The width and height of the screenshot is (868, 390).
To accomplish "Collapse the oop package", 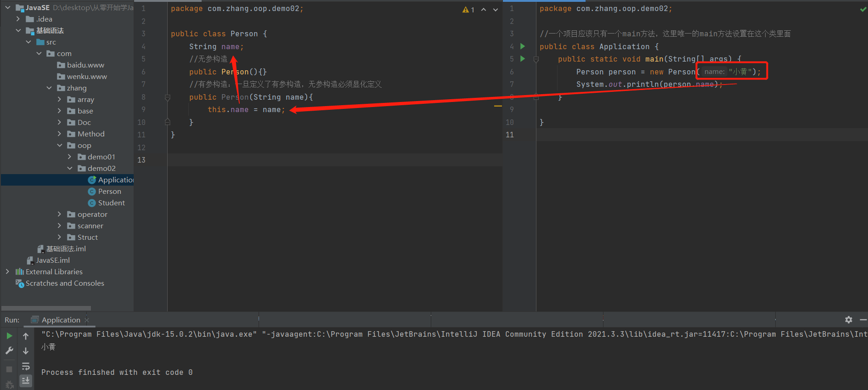I will [x=59, y=145].
